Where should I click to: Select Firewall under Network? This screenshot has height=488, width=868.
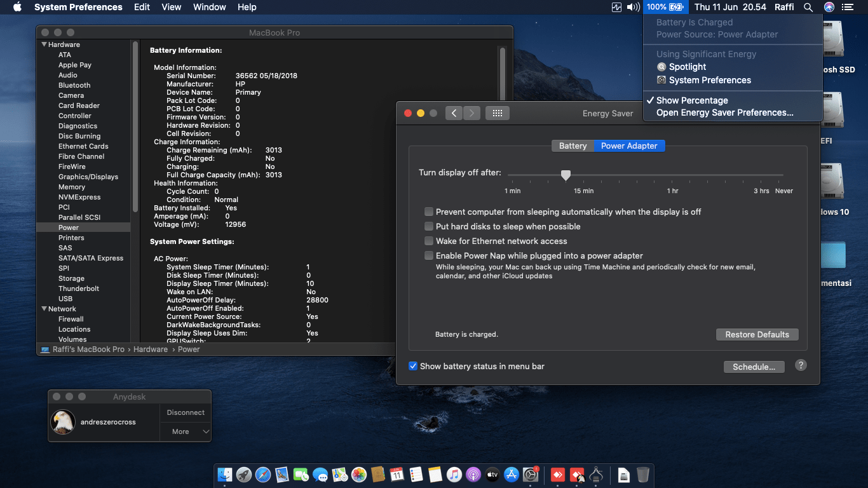point(71,319)
